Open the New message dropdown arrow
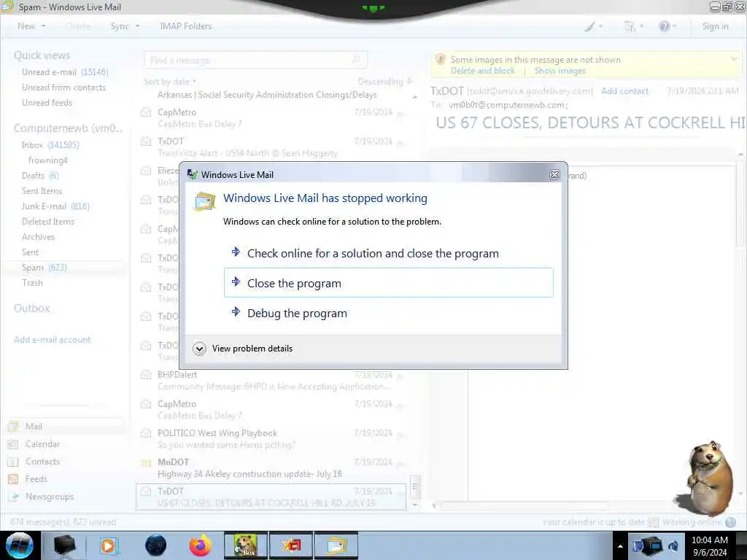 [43, 26]
